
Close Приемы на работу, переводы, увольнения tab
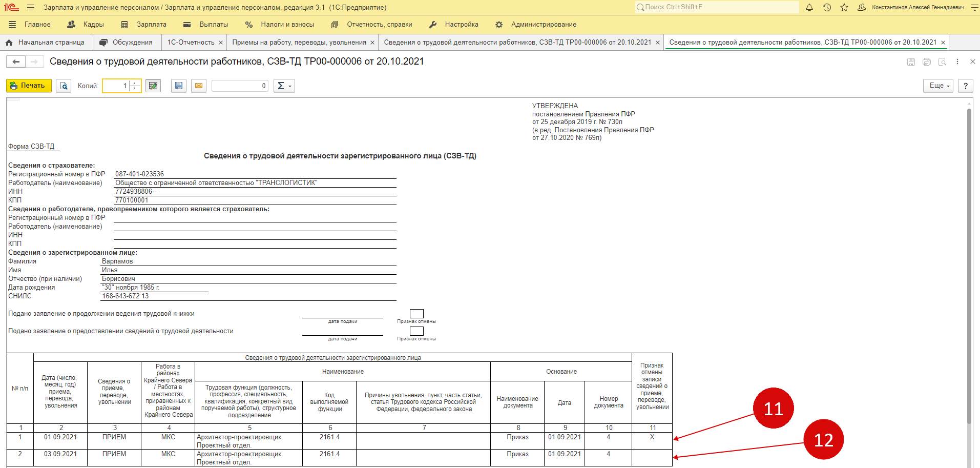372,43
